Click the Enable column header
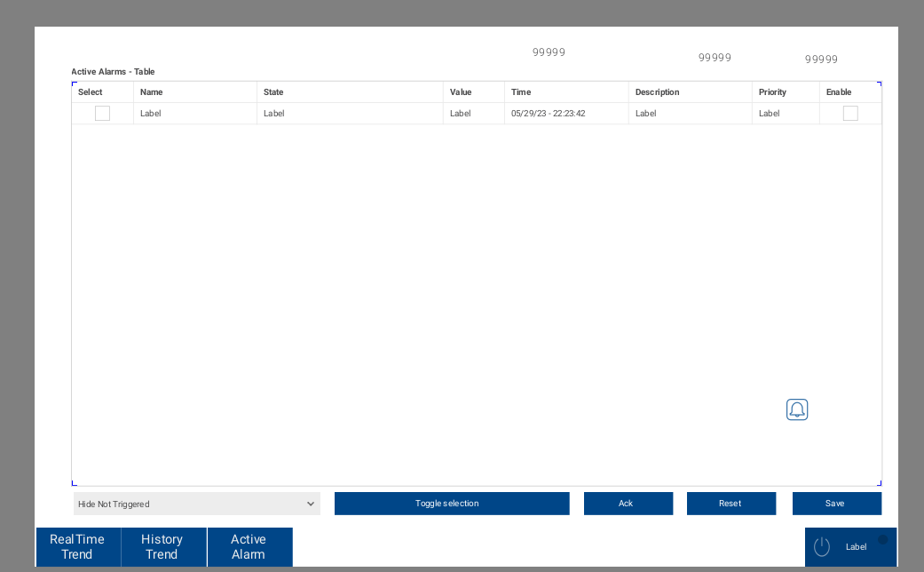The height and width of the screenshot is (572, 924). click(x=850, y=92)
